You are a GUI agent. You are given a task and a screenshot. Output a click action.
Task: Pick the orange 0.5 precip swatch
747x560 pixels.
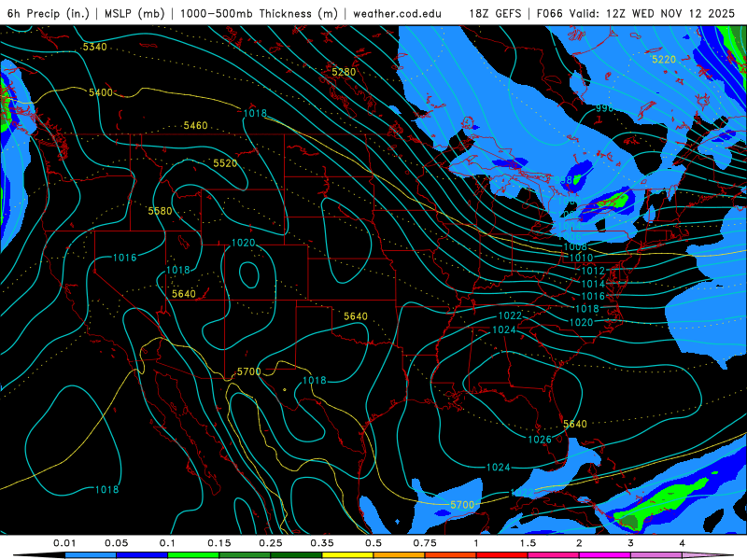tap(400, 555)
